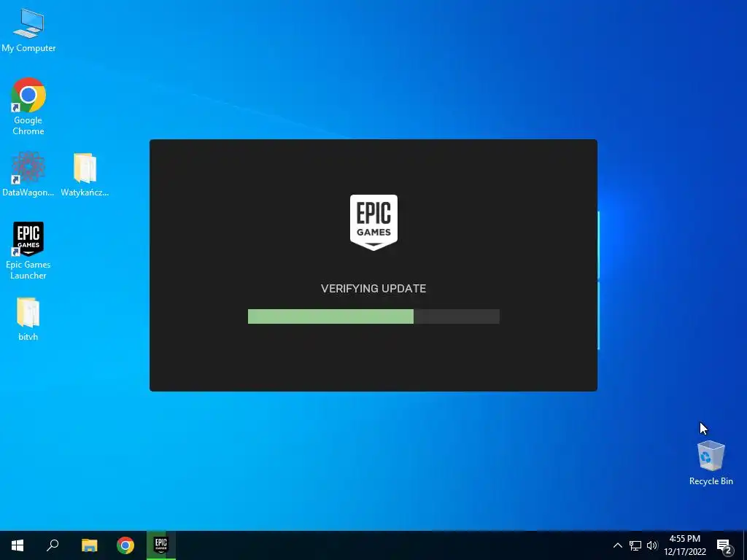This screenshot has width=747, height=560.
Task: Open the clock showing 4:55 PM
Action: coord(684,545)
